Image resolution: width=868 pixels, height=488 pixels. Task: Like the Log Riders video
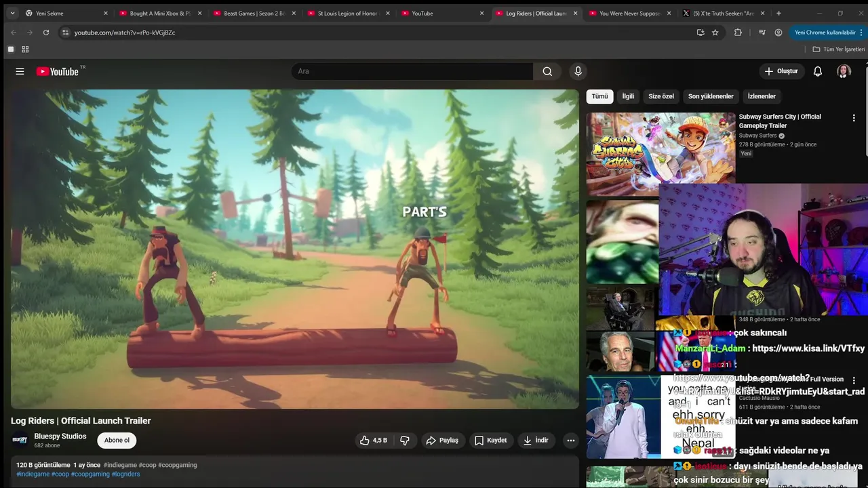tap(373, 441)
